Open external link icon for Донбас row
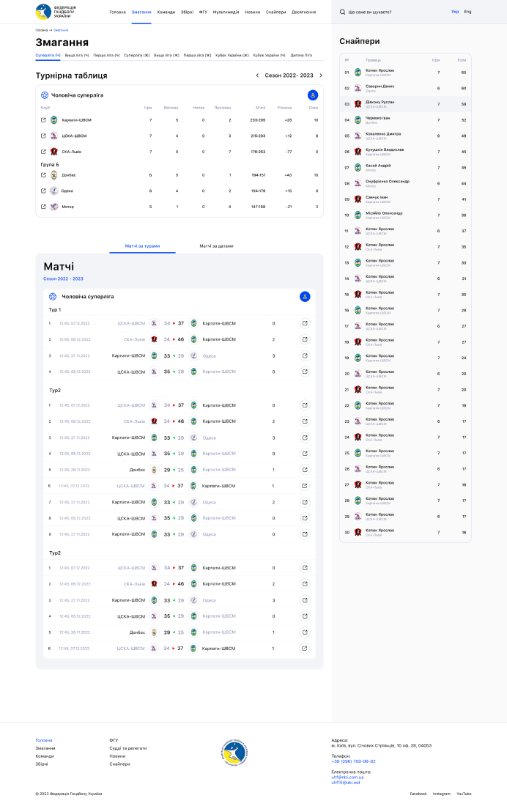 (x=43, y=175)
